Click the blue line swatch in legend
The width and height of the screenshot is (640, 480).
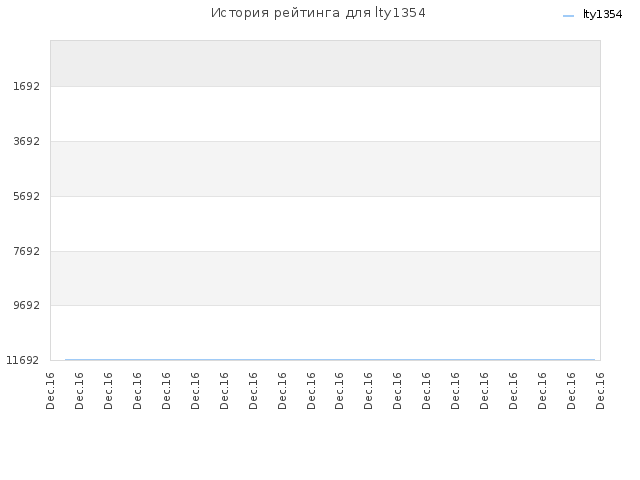click(x=568, y=16)
